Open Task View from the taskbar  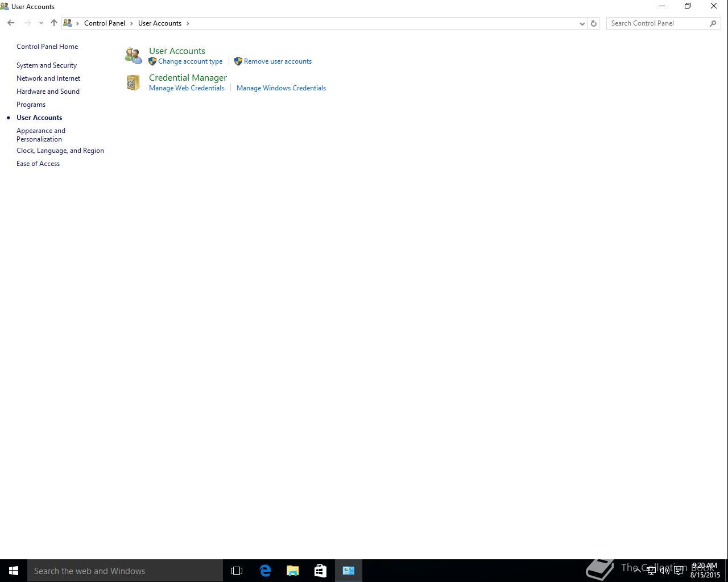(x=237, y=571)
